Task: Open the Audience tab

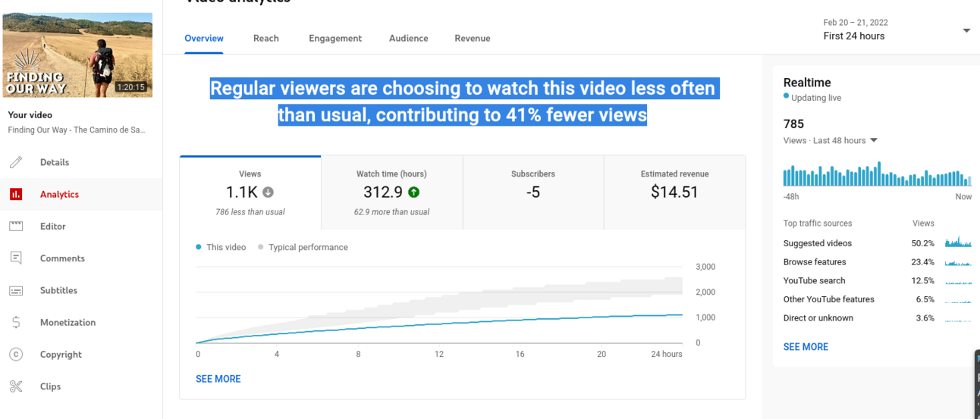Action: (408, 39)
